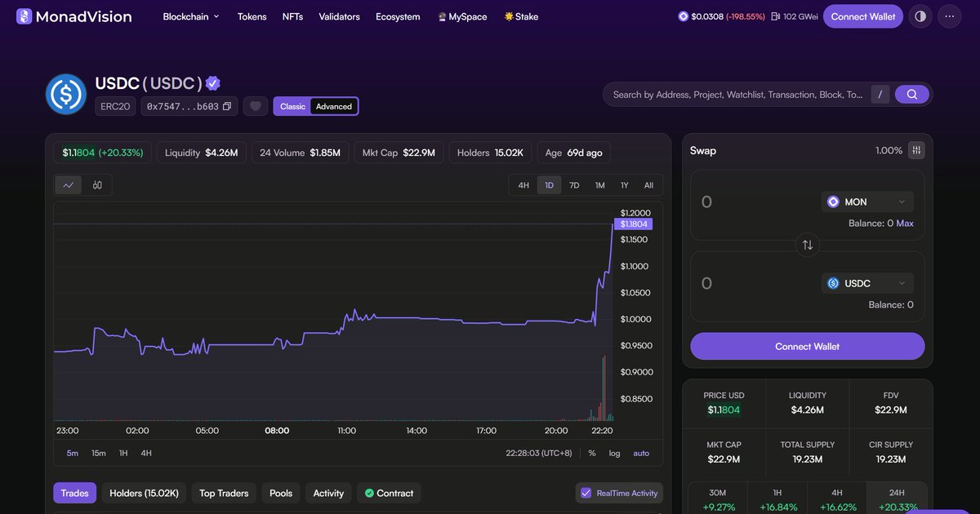Click the verified badge next to USDC
980x514 pixels.
point(213,83)
